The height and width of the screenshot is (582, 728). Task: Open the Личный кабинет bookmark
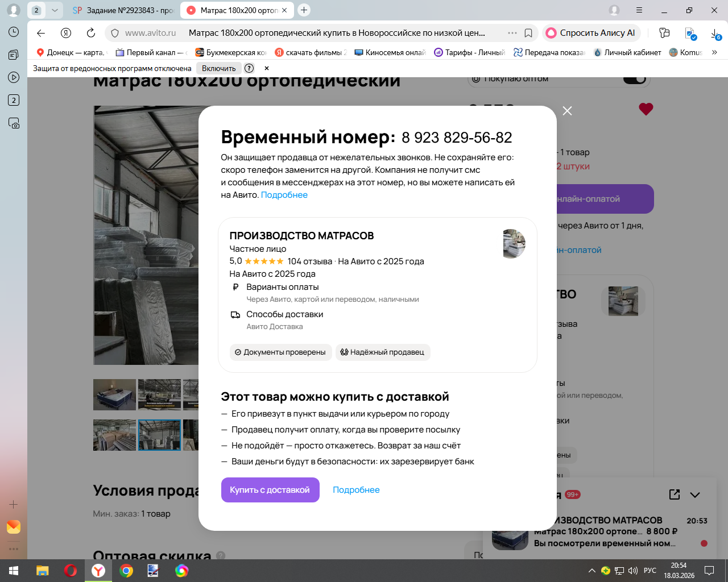(627, 52)
